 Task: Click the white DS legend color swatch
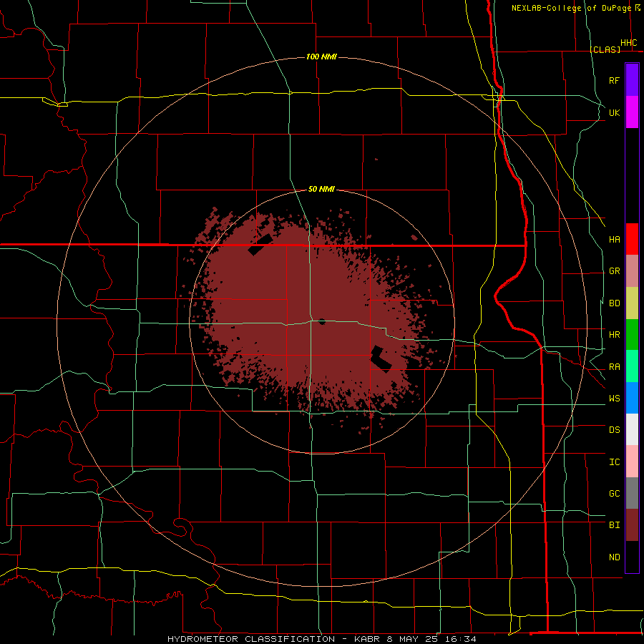point(632,429)
